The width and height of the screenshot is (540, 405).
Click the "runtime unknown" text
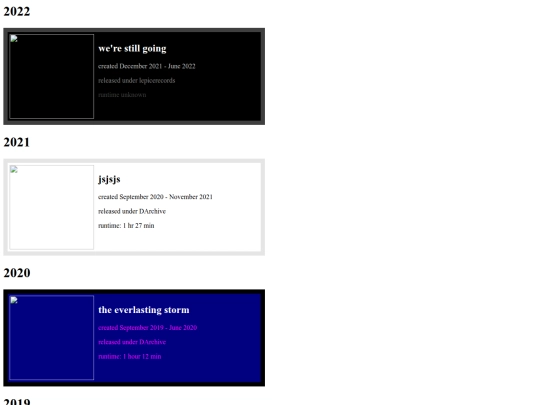(122, 95)
